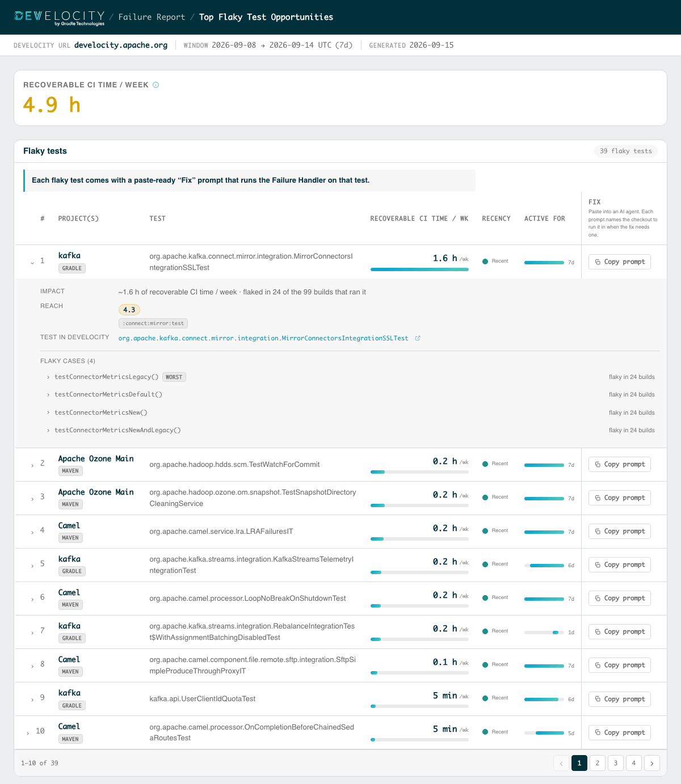Expand flaky case testConnectorMetricsNew()

(48, 413)
